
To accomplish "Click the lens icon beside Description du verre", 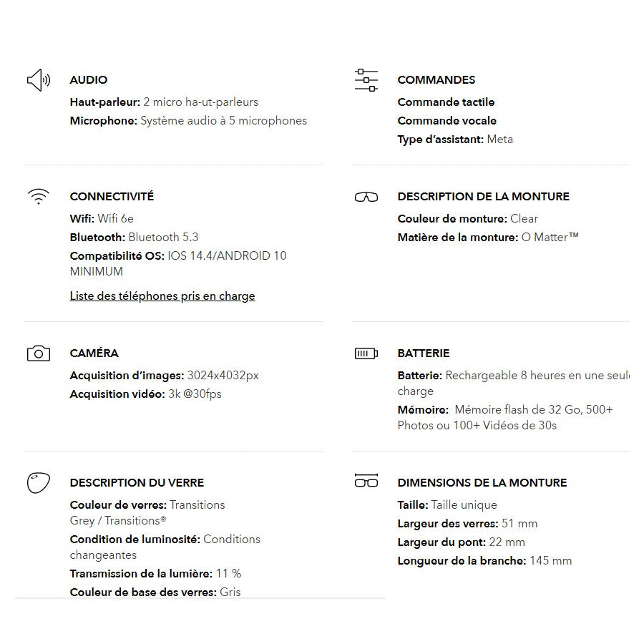I will click(x=39, y=483).
